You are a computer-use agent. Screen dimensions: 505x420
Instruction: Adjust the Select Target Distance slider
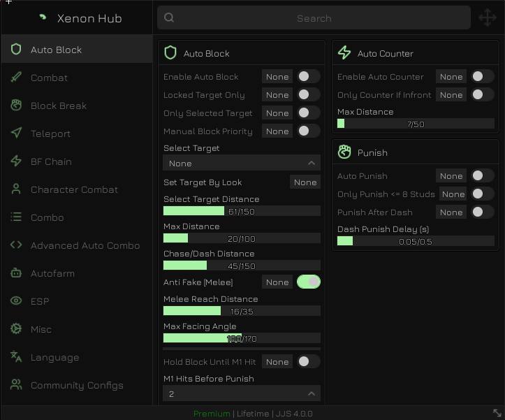[x=242, y=211]
